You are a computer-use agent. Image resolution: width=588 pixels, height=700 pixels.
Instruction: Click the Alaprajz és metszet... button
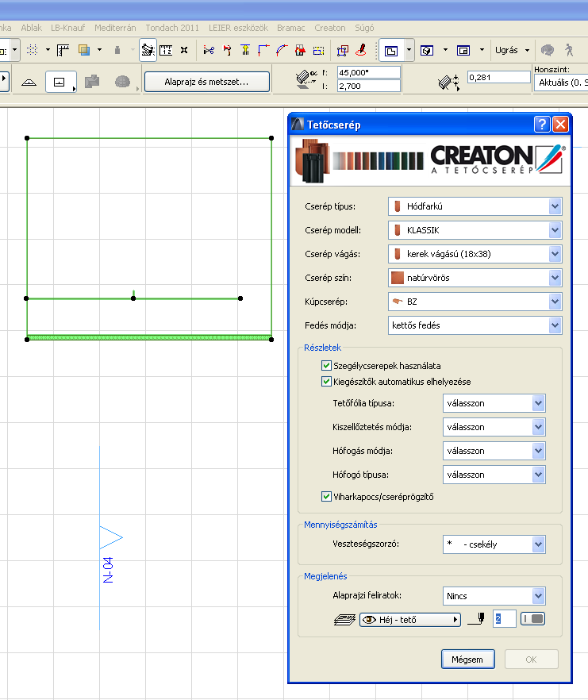click(x=206, y=82)
